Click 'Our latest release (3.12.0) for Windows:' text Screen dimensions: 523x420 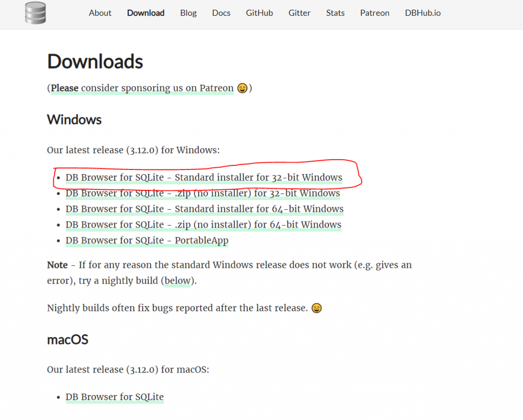tap(133, 150)
